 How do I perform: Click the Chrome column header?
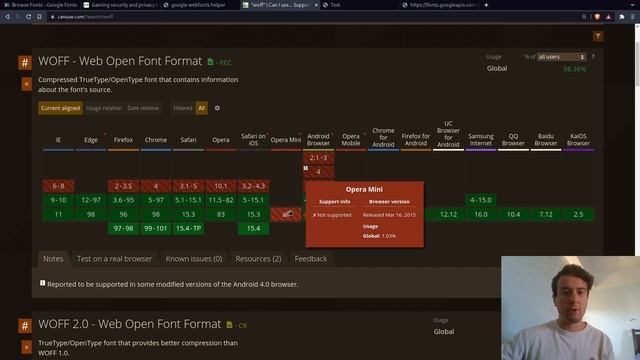(156, 140)
